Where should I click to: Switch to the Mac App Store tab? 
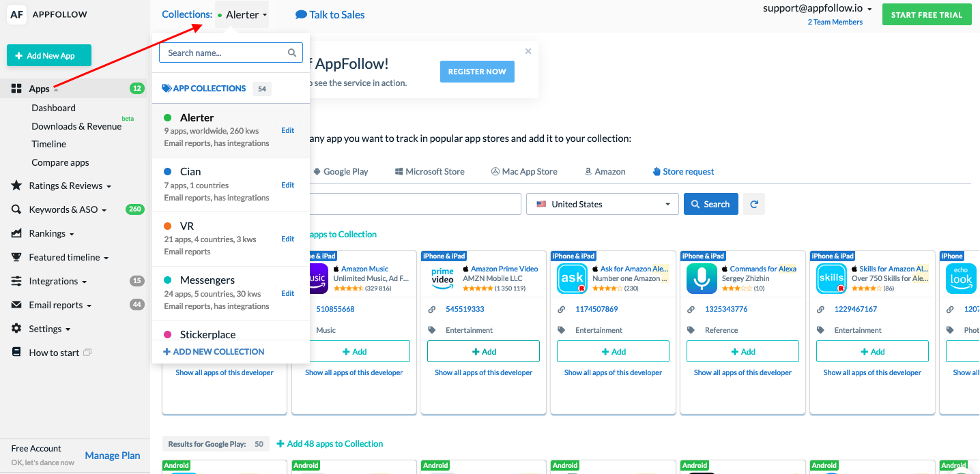coord(524,171)
